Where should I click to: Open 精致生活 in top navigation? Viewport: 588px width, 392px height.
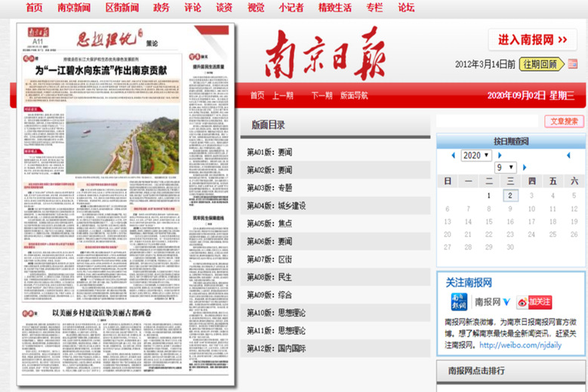[x=335, y=7]
